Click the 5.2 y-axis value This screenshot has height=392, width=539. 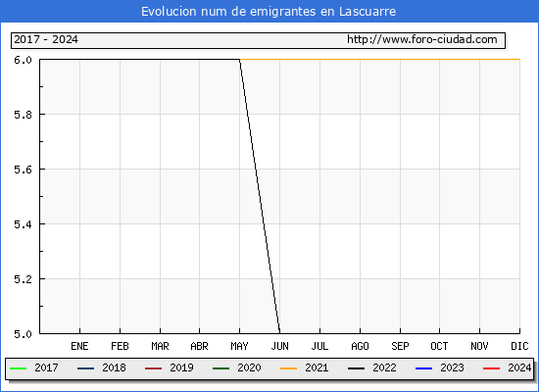[23, 279]
